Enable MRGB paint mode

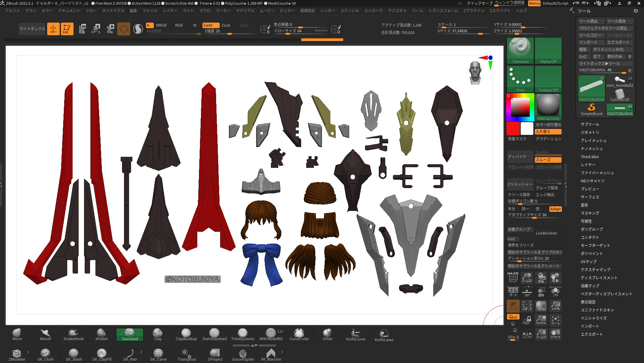[x=163, y=25]
